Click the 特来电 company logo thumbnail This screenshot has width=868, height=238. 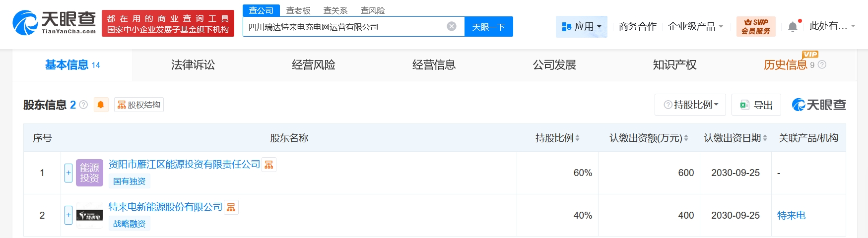coord(89,216)
